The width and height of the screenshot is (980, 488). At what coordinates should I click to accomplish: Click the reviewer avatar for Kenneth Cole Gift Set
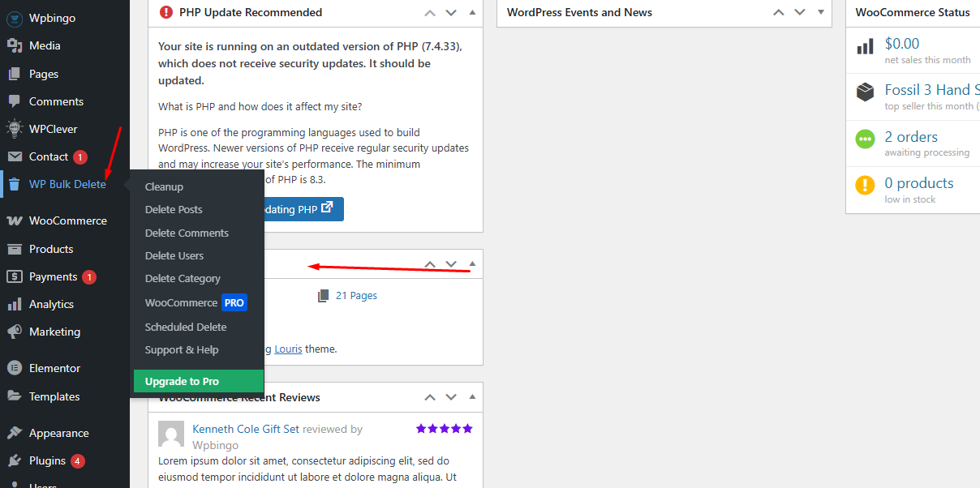171,434
